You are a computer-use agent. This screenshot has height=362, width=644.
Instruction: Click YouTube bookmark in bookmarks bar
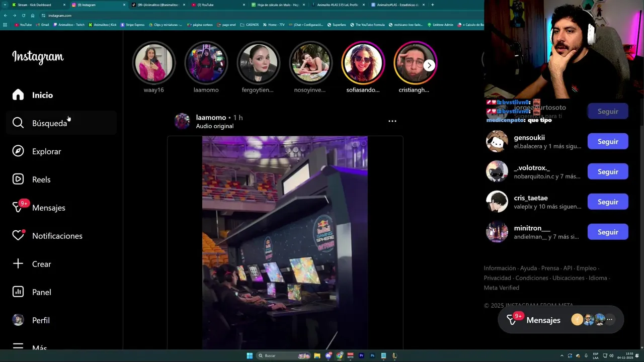tap(23, 25)
